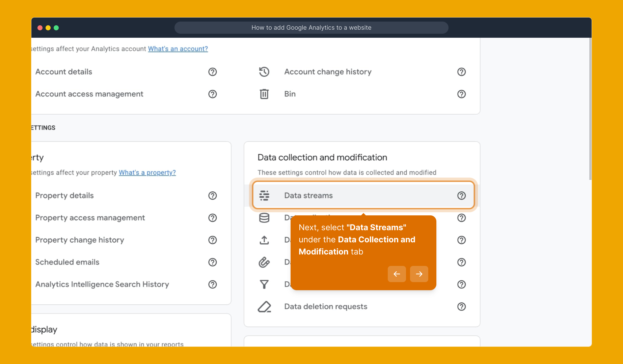
Task: Open the Bin trash icon
Action: tap(265, 94)
